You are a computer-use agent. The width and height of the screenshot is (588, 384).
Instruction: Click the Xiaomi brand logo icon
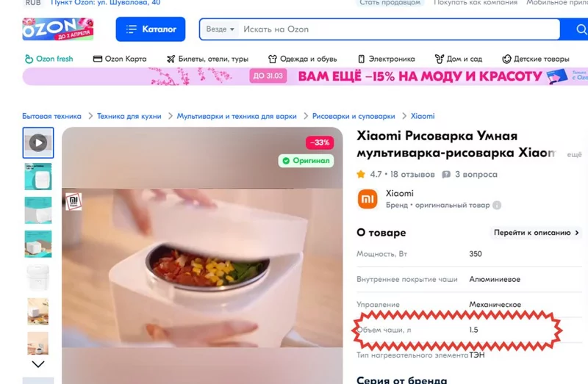367,199
